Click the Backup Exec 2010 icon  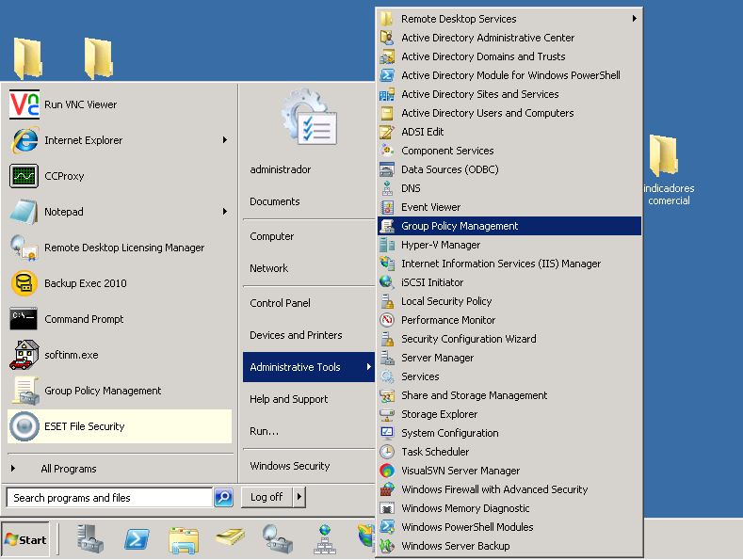tap(24, 283)
